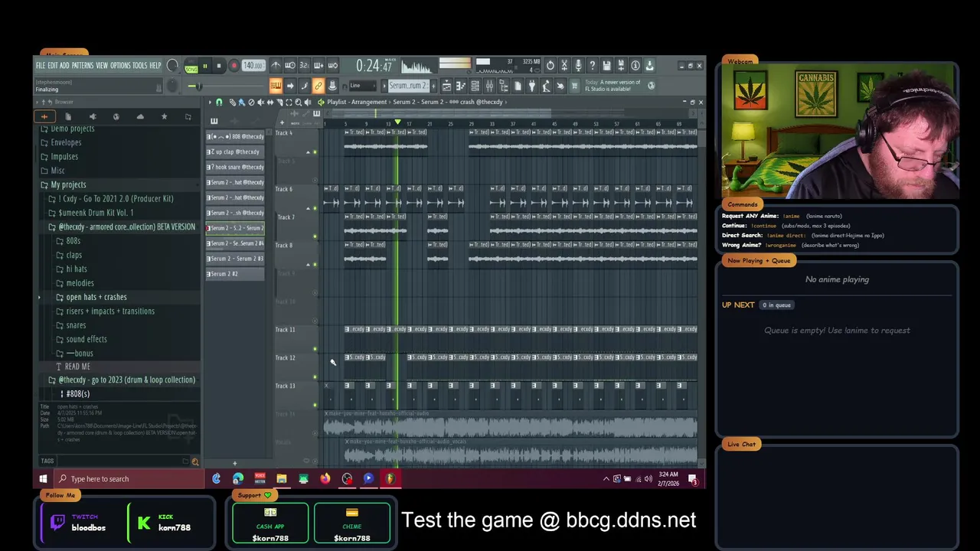Viewport: 980px width, 551px height.
Task: Mute Track 6 green light
Action: (315, 207)
